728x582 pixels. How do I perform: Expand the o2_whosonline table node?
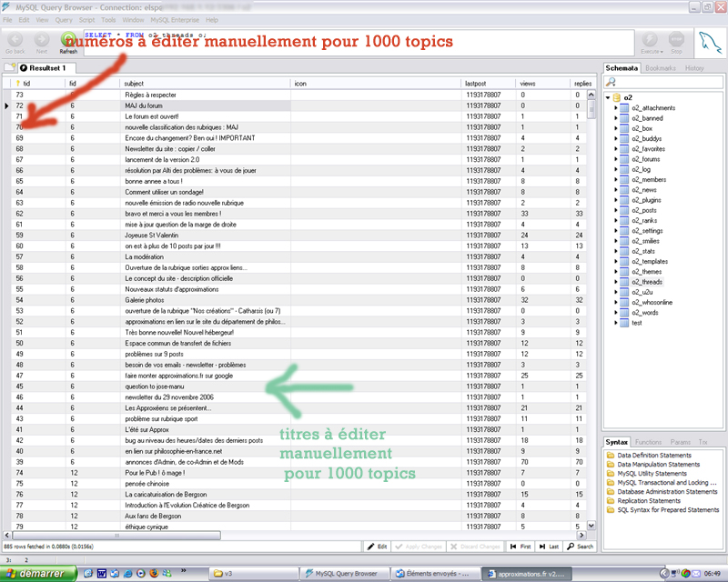click(x=616, y=302)
